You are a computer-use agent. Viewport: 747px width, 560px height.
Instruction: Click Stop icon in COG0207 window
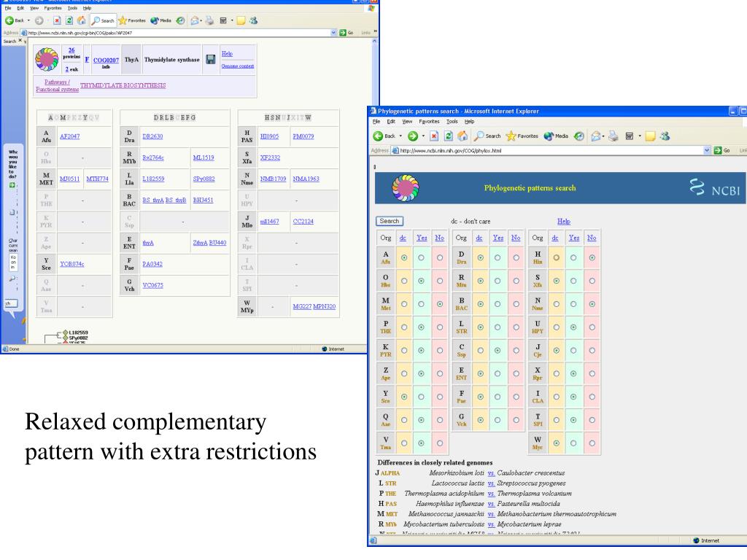(57, 20)
